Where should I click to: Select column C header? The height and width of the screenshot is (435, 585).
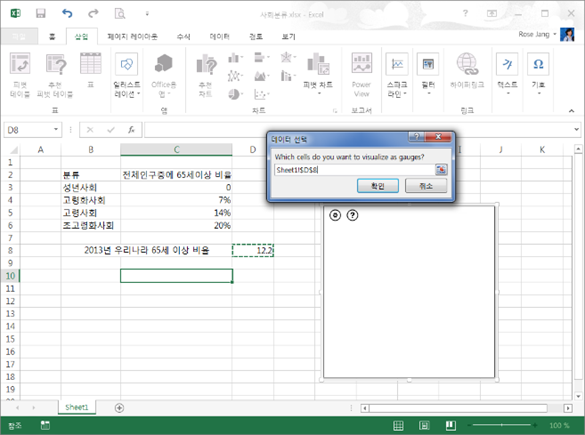pos(176,150)
